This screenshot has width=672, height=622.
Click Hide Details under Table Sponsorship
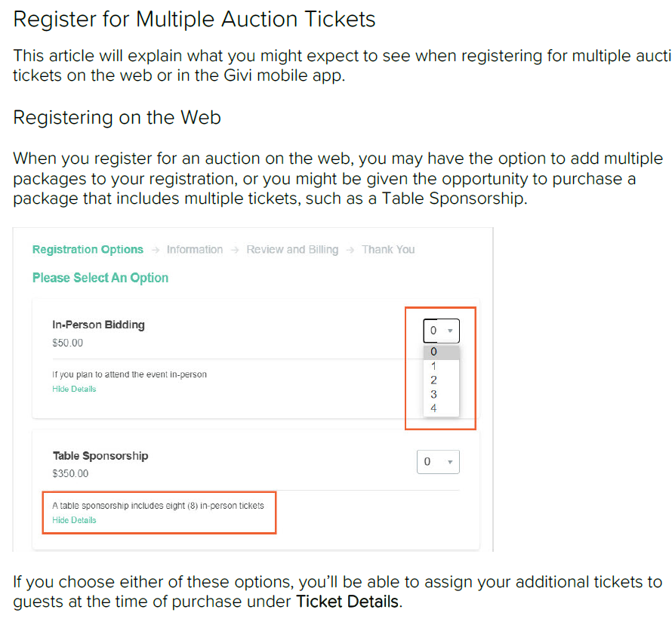pyautogui.click(x=74, y=520)
